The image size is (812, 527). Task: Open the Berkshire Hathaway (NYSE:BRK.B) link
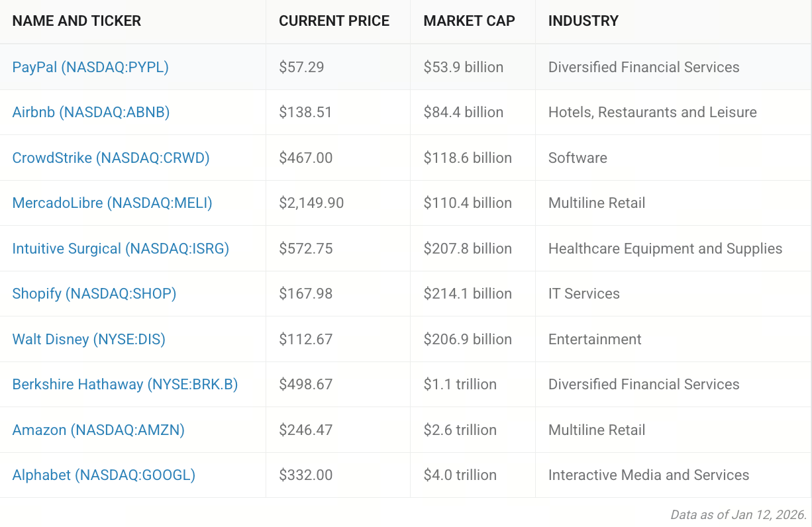(x=125, y=385)
